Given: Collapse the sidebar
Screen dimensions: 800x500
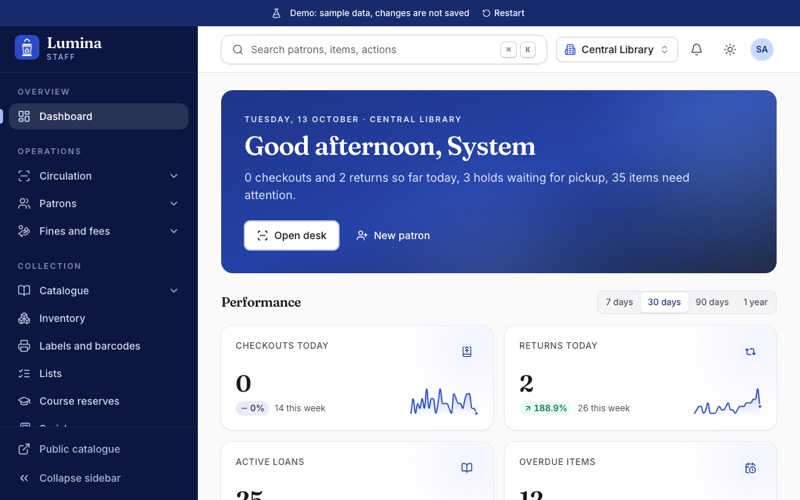Looking at the screenshot, I should (x=98, y=478).
